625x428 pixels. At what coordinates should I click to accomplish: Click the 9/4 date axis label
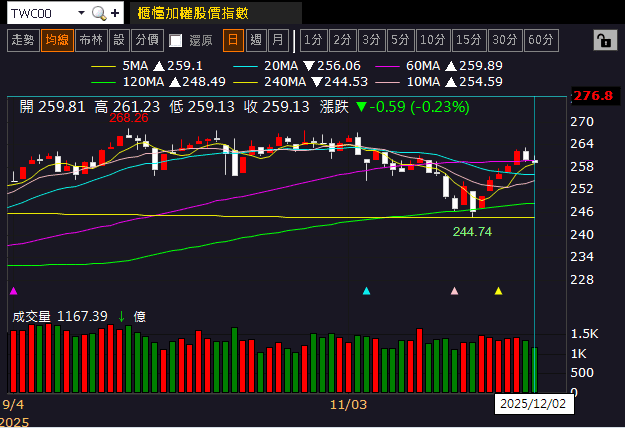[x=13, y=405]
